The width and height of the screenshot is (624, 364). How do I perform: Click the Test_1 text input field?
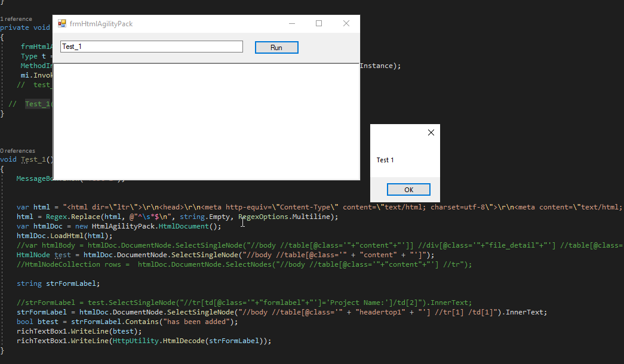[x=152, y=47]
